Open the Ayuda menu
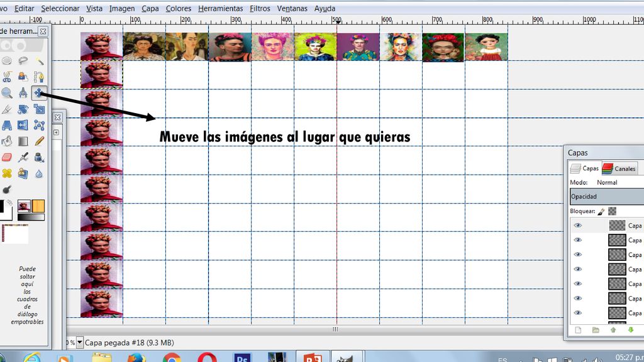Image resolution: width=644 pixels, height=362 pixels. [x=325, y=8]
